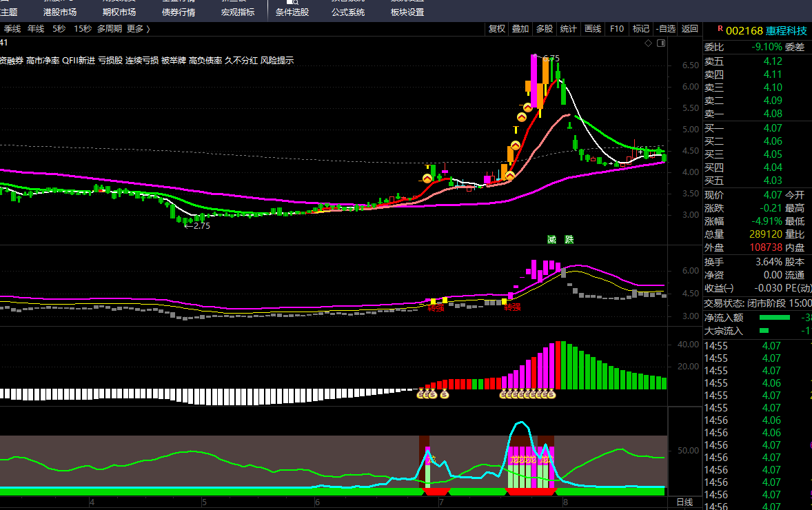Click the red R marker beside stock code
Image resolution: width=812 pixels, height=510 pixels.
coord(720,29)
